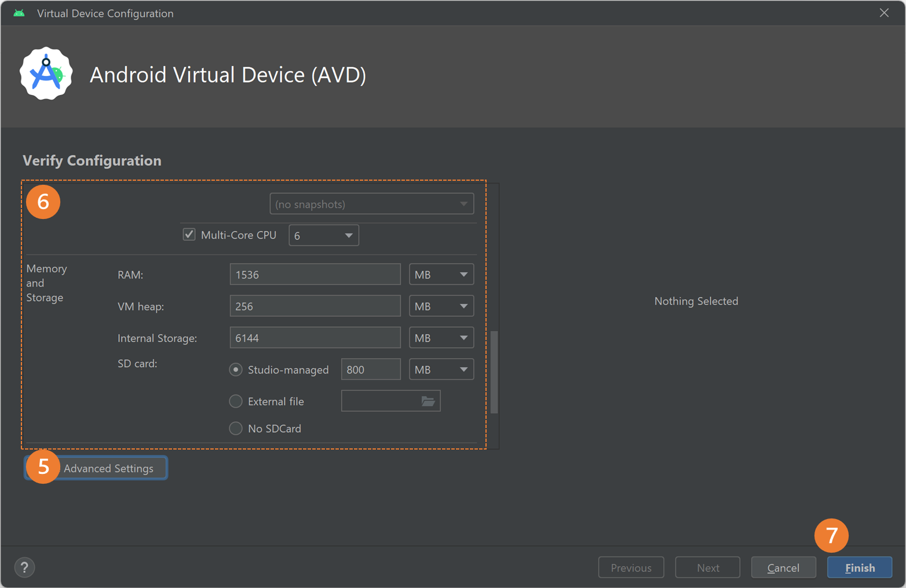Click the Cancel button
Screen dimensions: 906x588
(x=783, y=568)
